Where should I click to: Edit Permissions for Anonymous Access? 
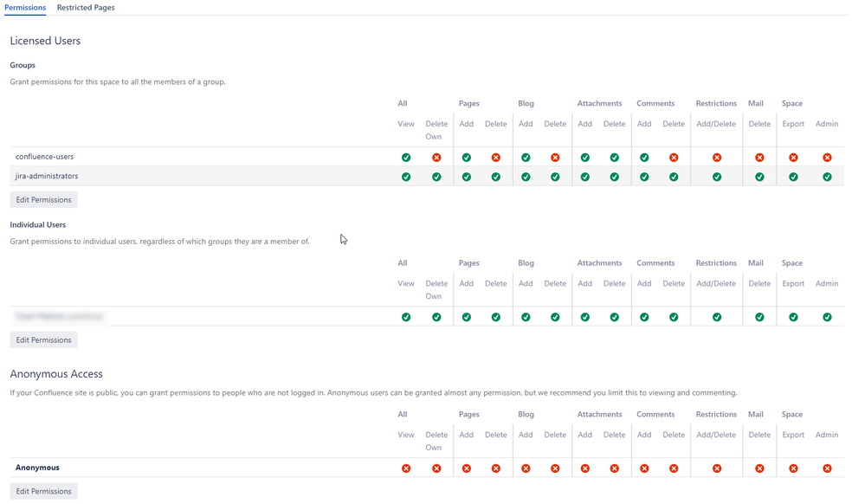tap(43, 491)
